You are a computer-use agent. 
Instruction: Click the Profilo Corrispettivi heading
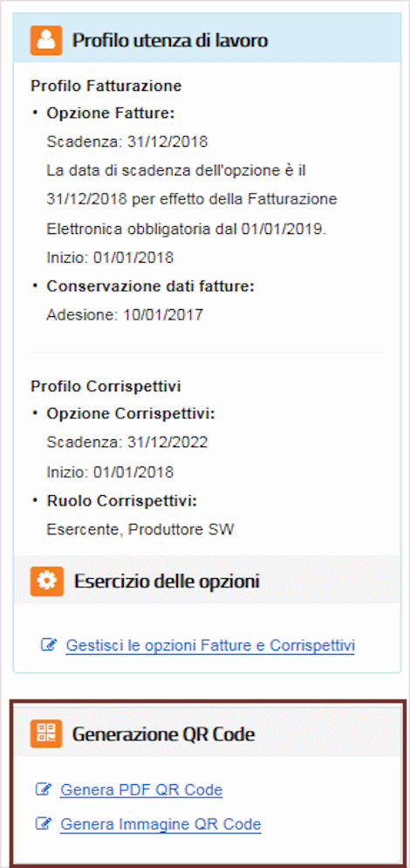click(x=106, y=386)
